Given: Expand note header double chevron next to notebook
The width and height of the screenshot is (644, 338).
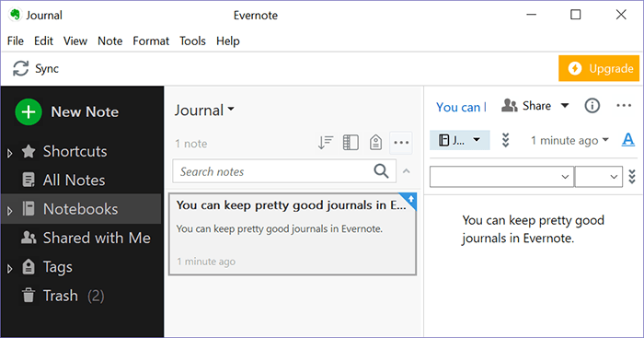Looking at the screenshot, I should tap(506, 140).
